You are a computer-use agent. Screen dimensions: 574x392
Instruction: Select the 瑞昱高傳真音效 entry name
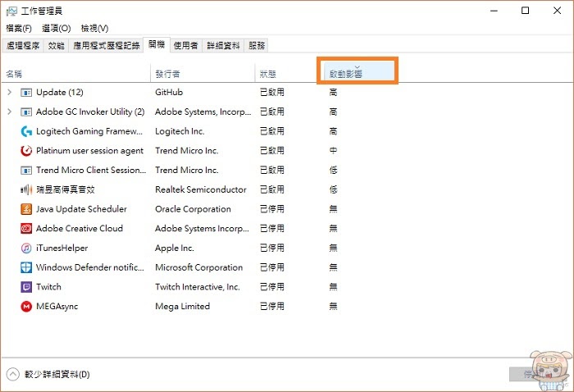65,189
